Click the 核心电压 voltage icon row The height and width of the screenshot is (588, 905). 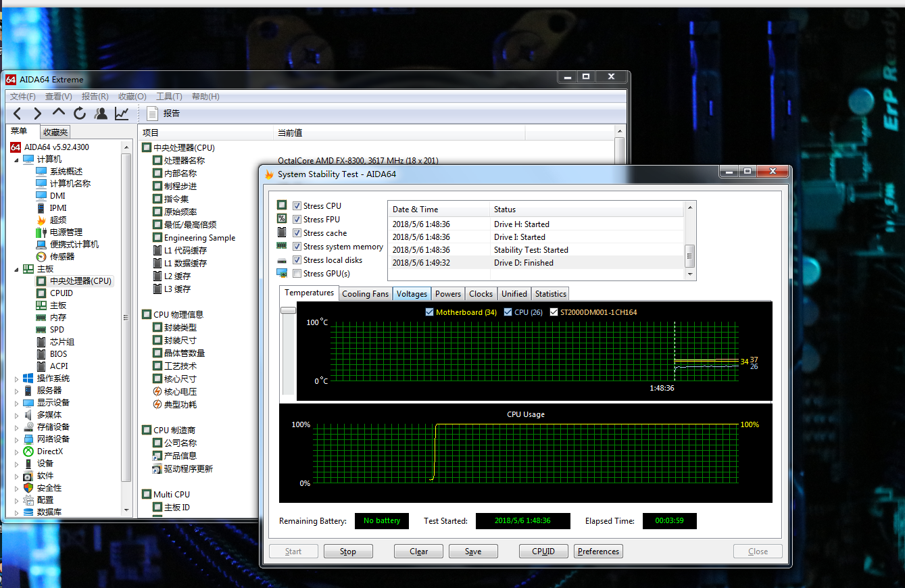(175, 392)
